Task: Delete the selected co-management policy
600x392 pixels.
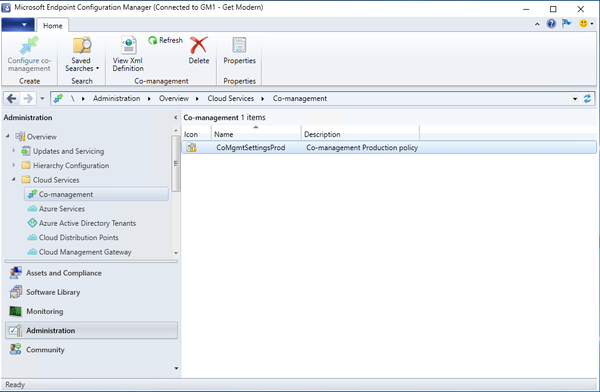Action: tap(199, 51)
